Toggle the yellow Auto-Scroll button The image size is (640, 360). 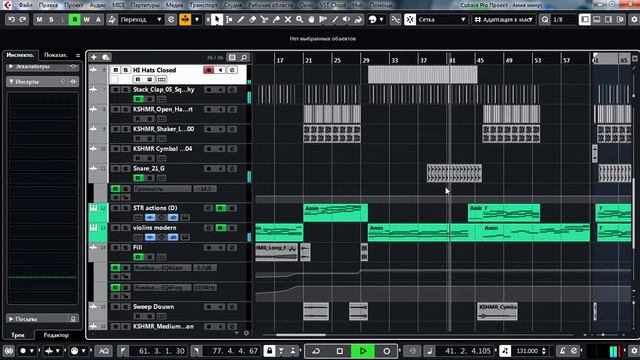pos(185,20)
